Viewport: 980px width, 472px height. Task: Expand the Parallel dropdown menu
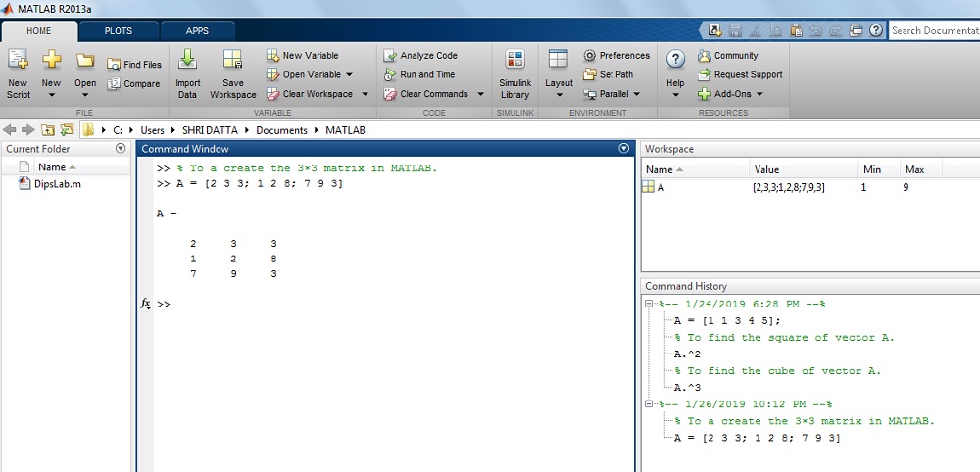(636, 94)
